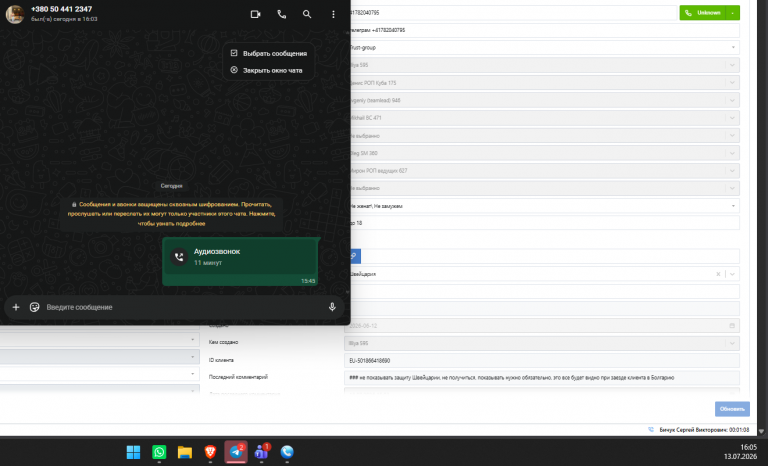Click the 'ID клиента' label

click(221, 360)
